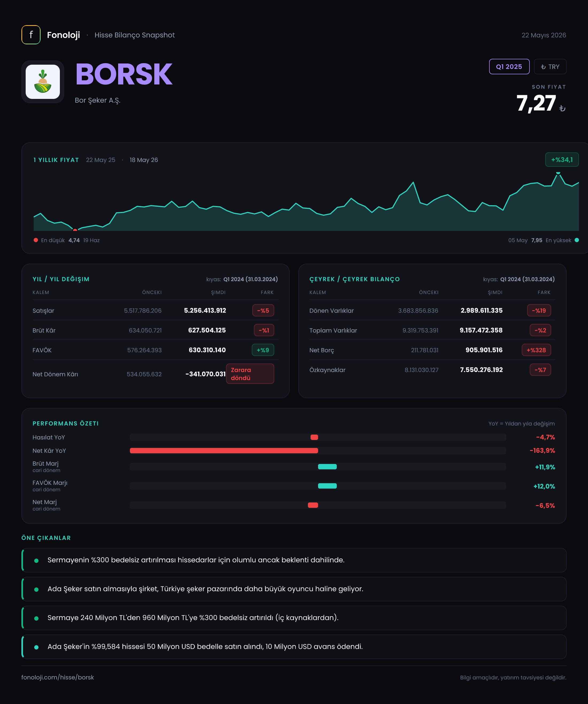Screen dimensions: 588x704
Task: Click the Bor Şeker company logo
Action: [x=43, y=82]
